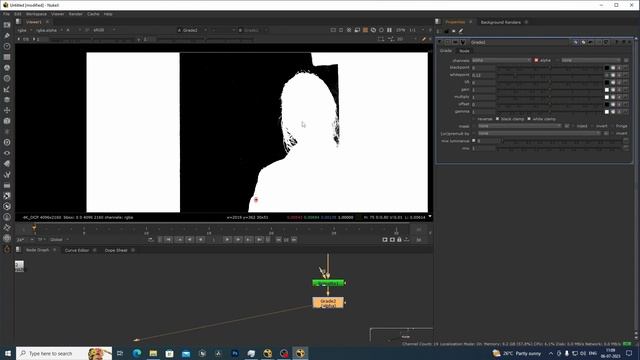Click the Windows Start button
The image size is (640, 360).
point(8,353)
